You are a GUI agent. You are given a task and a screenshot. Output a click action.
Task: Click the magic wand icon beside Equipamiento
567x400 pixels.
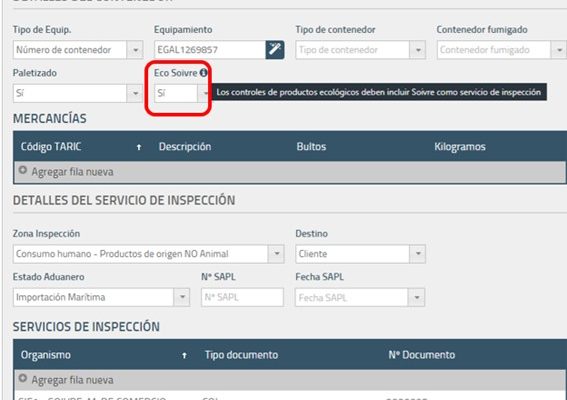pos(275,50)
